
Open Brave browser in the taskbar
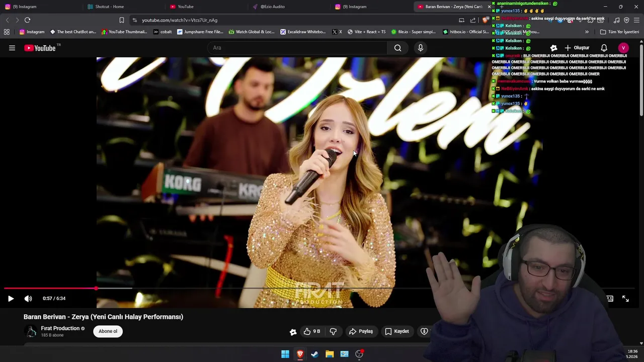tap(300, 354)
